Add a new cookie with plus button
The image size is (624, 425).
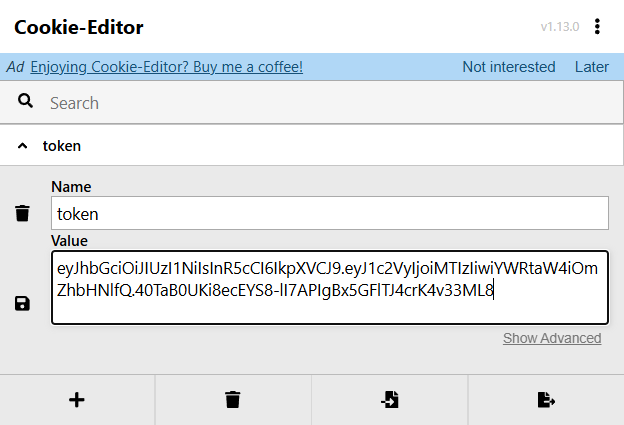coord(77,400)
